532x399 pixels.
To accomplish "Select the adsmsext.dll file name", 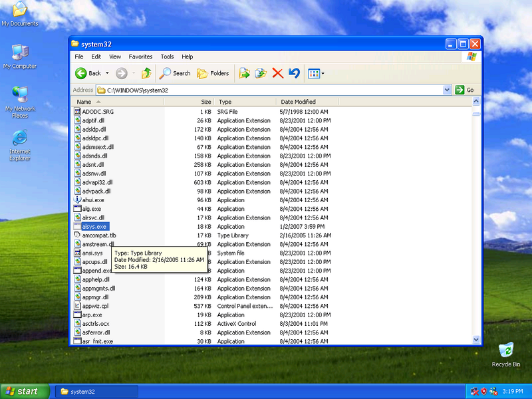I will (98, 147).
